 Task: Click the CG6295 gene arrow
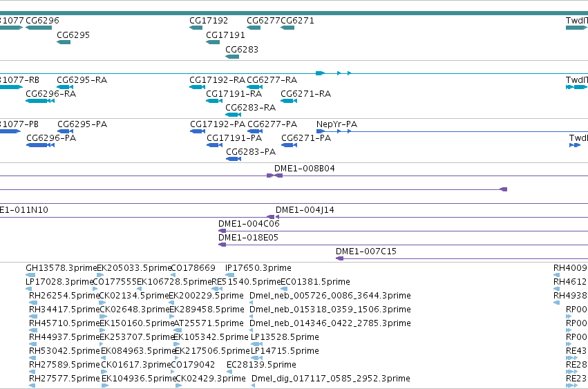64,42
